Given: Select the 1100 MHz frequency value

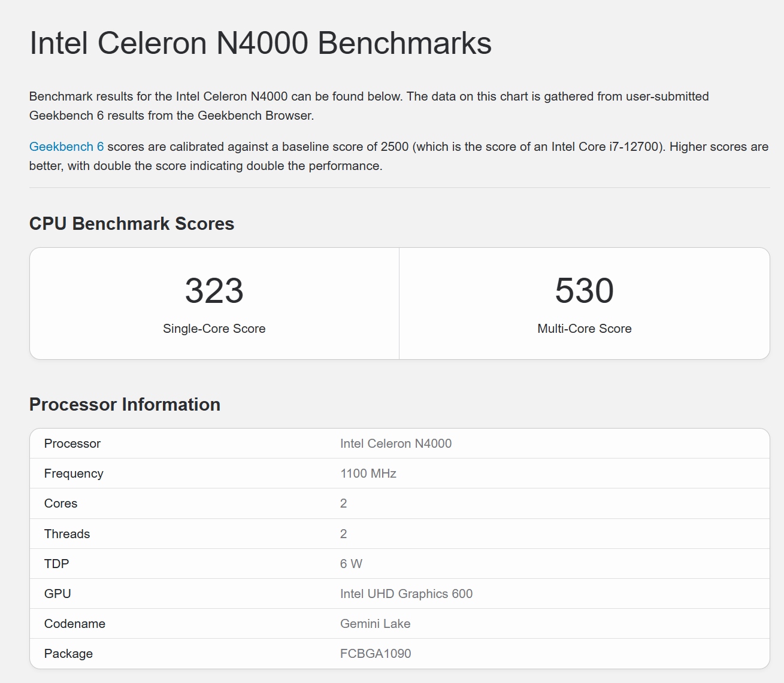Looking at the screenshot, I should point(368,473).
